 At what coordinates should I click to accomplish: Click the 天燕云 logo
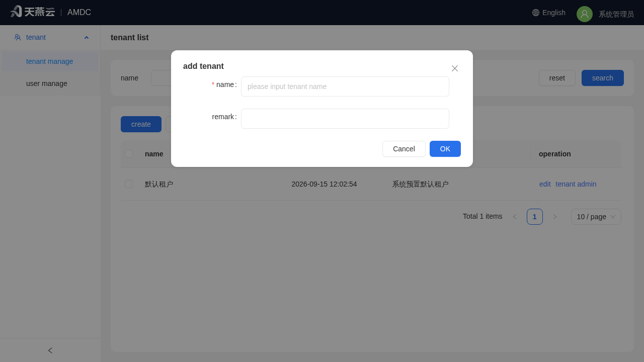coord(33,12)
